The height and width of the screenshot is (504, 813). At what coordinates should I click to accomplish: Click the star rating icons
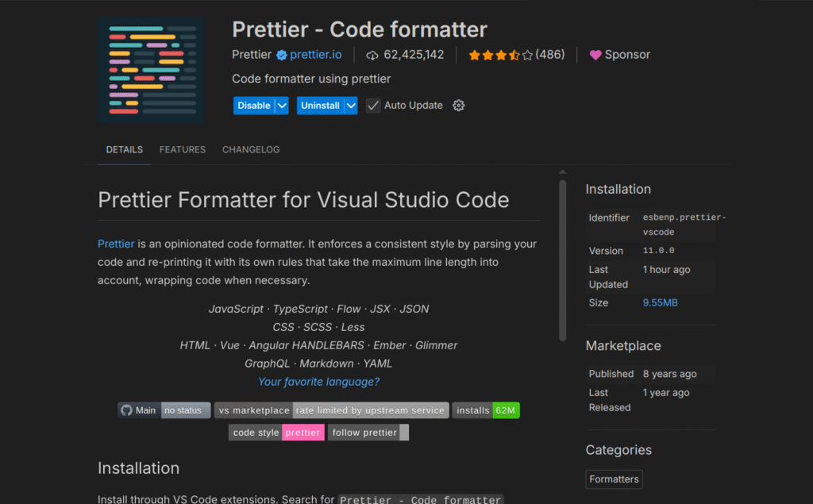click(x=499, y=55)
